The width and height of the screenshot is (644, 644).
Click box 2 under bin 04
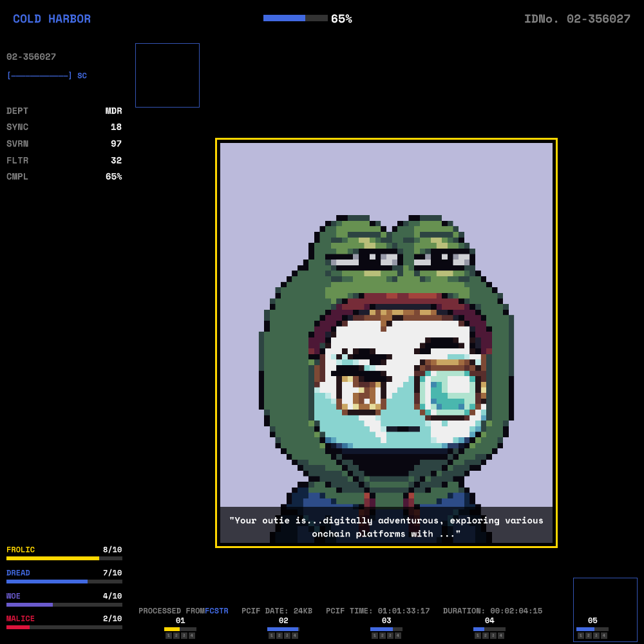pyautogui.click(x=486, y=636)
